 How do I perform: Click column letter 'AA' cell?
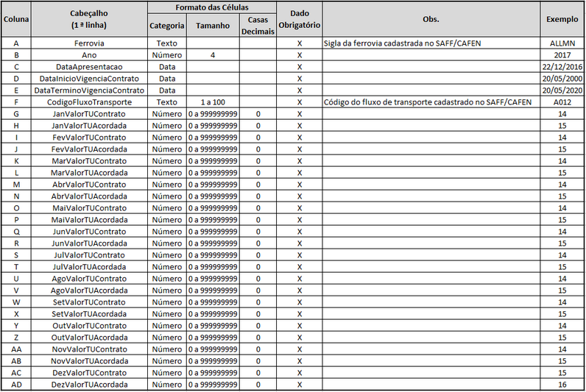pos(16,349)
